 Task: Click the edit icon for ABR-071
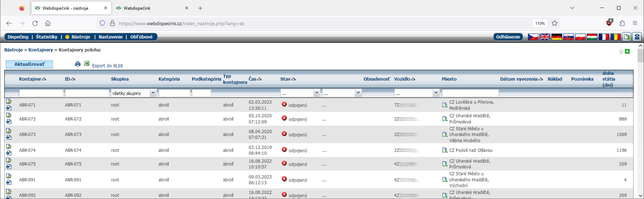tap(9, 102)
